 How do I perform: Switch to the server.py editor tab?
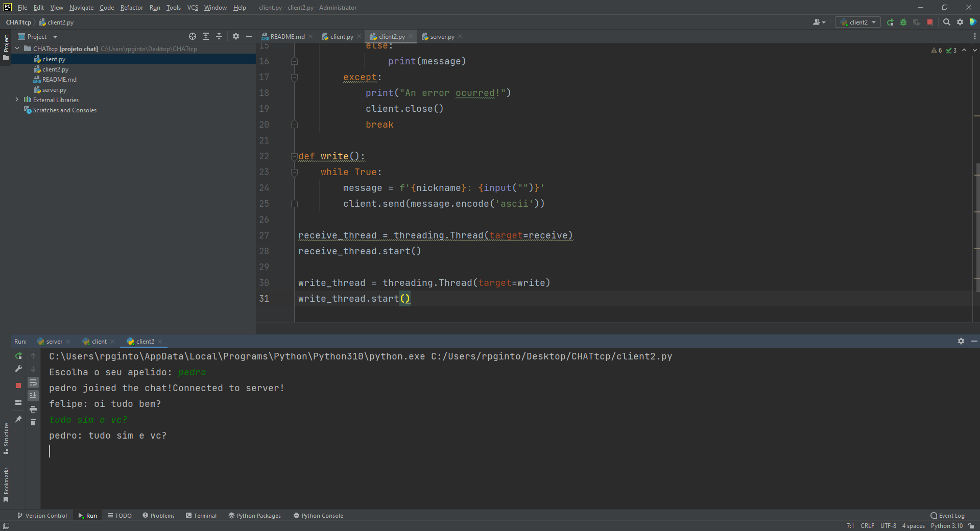point(442,36)
